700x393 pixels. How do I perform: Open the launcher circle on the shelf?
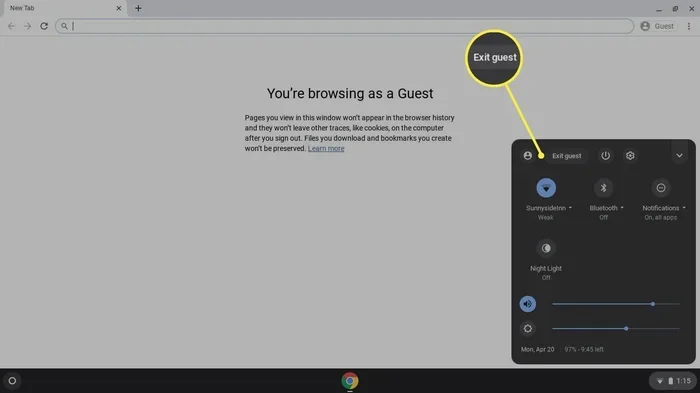point(12,381)
